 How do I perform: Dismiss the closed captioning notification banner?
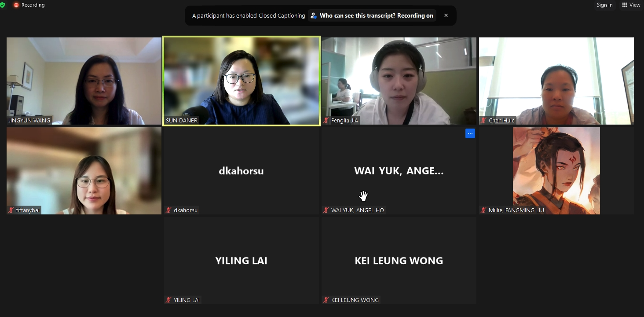point(446,15)
